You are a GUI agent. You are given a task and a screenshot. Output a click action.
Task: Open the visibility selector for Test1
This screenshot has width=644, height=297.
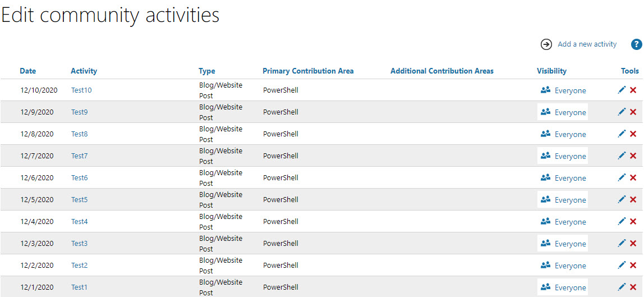coord(563,287)
